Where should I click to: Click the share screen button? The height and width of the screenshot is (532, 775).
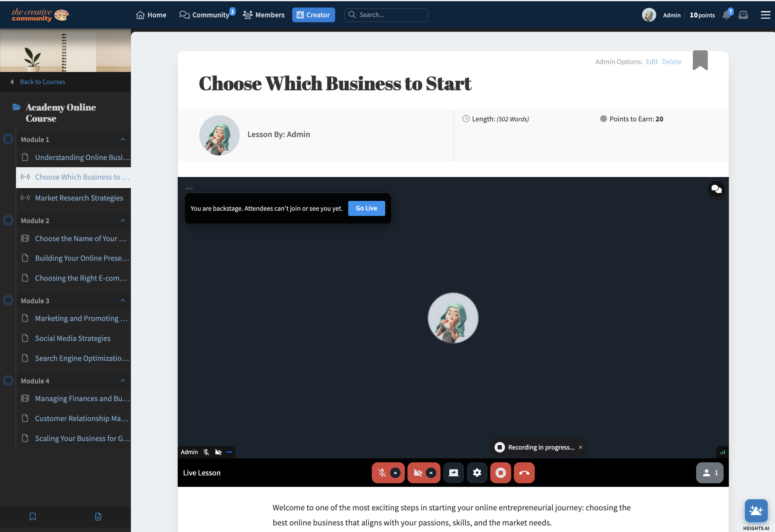click(x=453, y=473)
